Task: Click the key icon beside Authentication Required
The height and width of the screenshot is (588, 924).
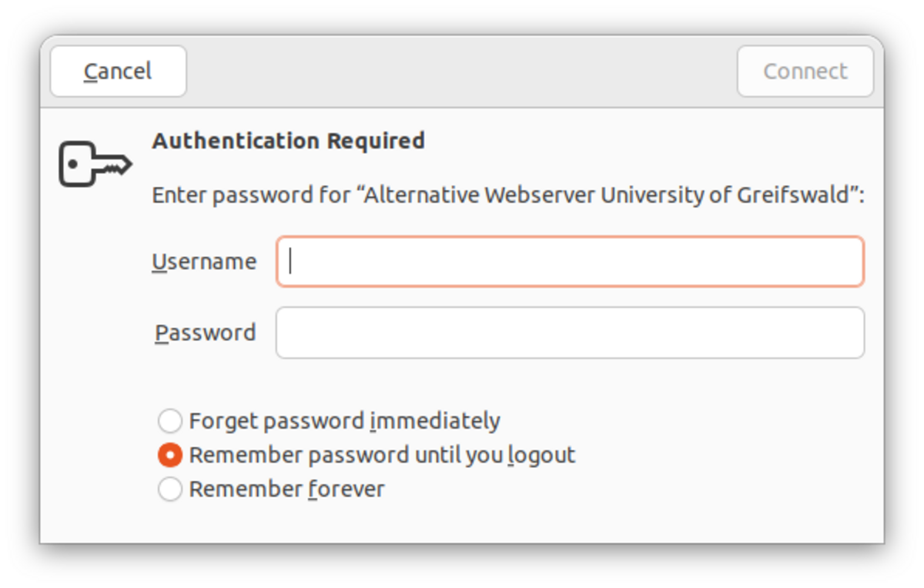Action: click(x=95, y=163)
